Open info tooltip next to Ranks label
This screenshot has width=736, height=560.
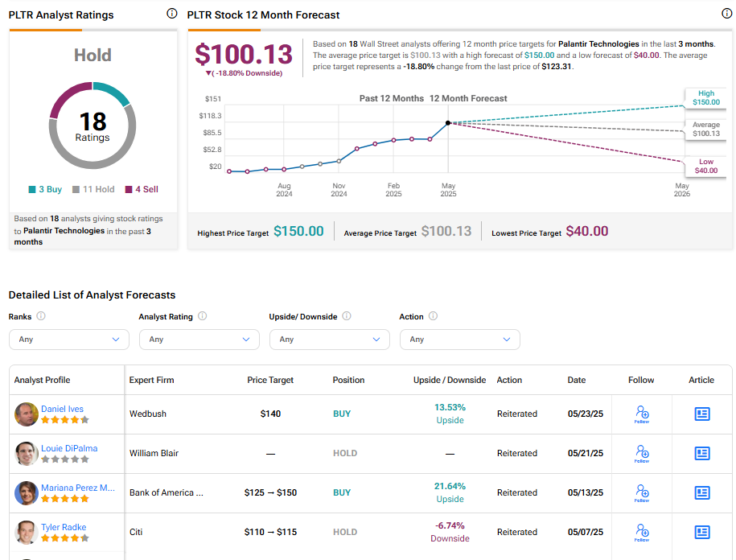pos(41,316)
